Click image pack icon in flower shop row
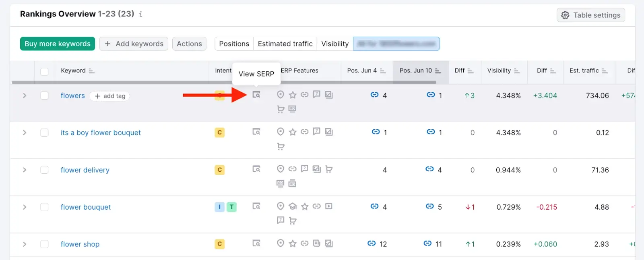Image resolution: width=644 pixels, height=260 pixels. click(329, 243)
